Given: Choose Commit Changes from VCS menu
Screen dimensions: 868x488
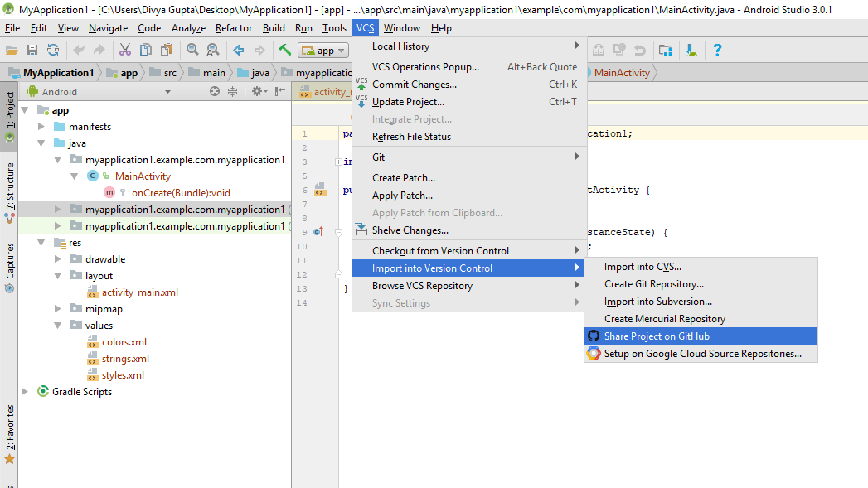Looking at the screenshot, I should click(x=469, y=85).
